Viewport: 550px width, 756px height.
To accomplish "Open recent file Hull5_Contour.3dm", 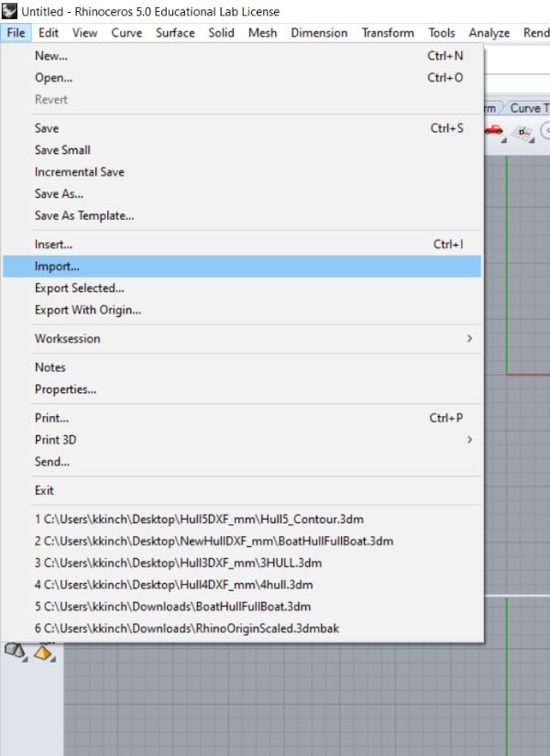I will point(242,520).
